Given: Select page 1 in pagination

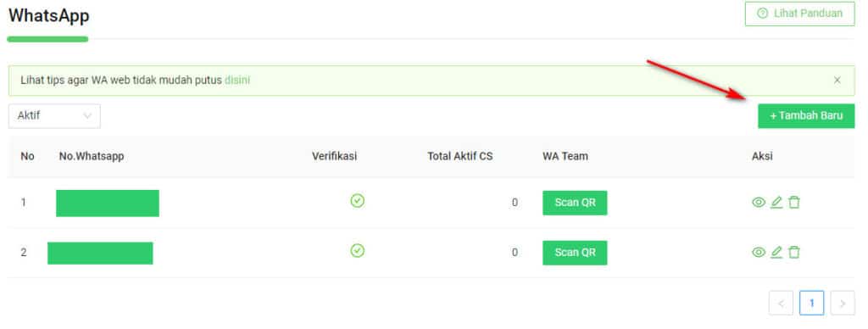Looking at the screenshot, I should [x=811, y=303].
